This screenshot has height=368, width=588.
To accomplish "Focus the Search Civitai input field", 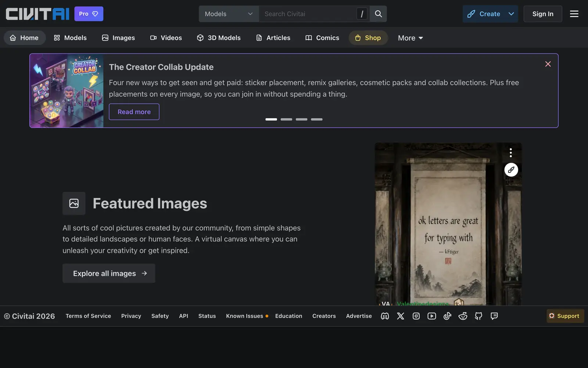I will [307, 14].
